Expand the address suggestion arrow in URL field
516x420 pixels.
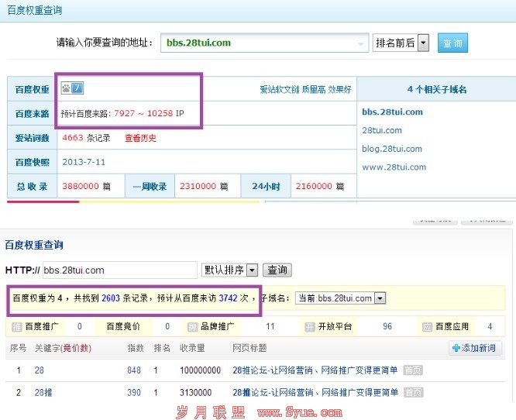pyautogui.click(x=361, y=43)
